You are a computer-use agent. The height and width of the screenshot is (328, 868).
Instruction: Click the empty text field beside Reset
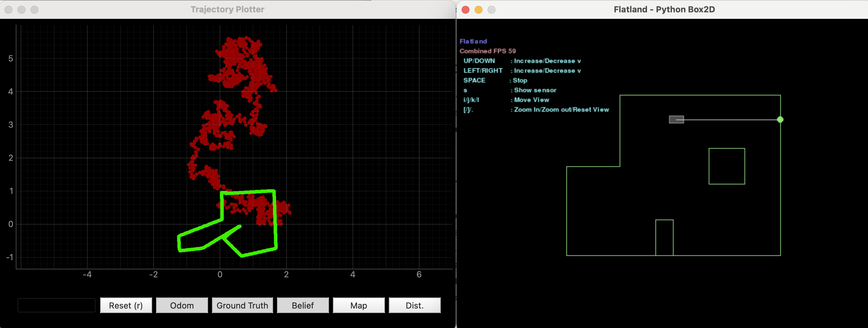coord(57,305)
